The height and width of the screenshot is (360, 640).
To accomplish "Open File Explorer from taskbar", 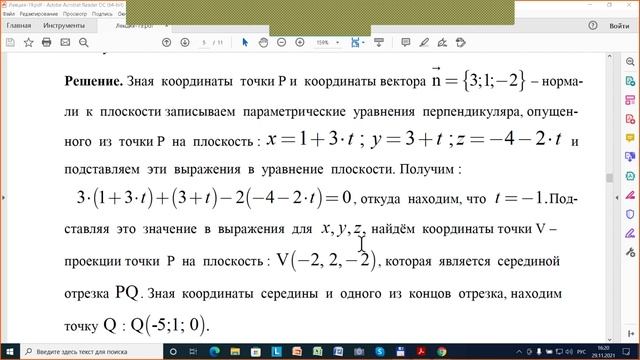I will (x=235, y=351).
